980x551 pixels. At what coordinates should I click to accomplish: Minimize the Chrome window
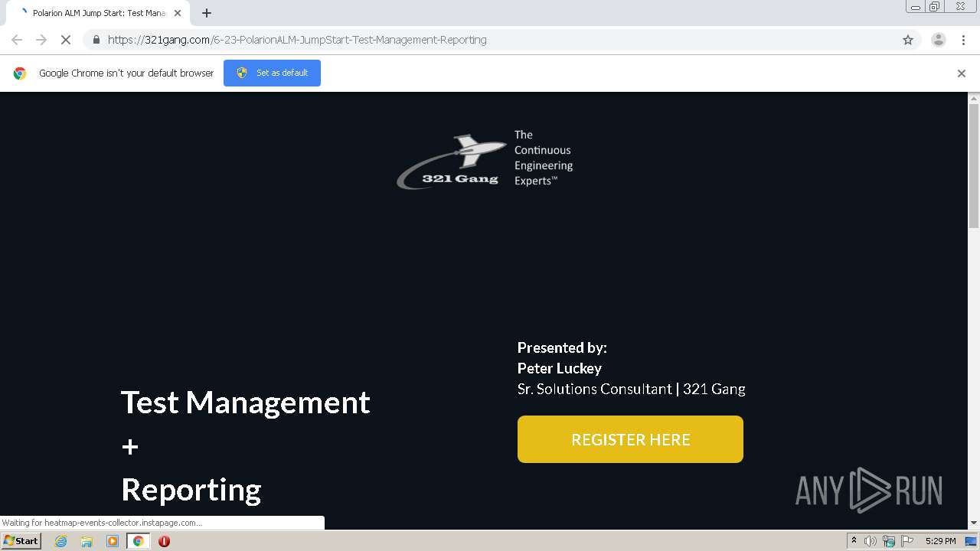click(916, 7)
